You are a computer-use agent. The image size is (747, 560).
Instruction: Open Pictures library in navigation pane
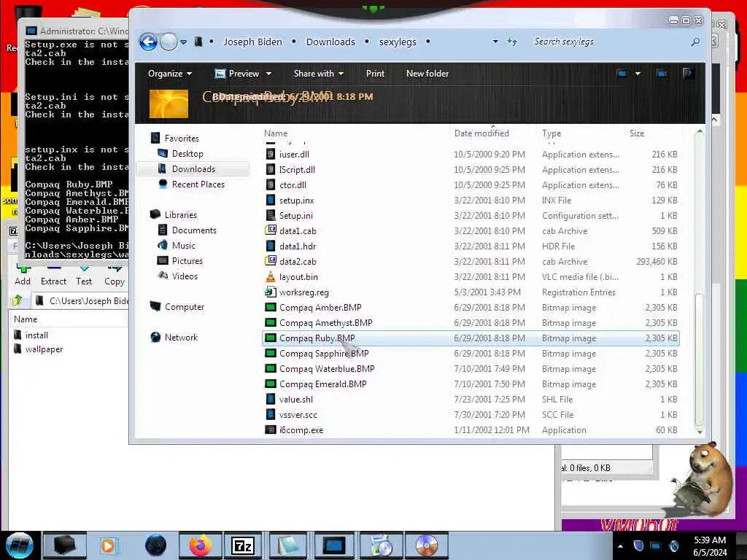pyautogui.click(x=187, y=261)
